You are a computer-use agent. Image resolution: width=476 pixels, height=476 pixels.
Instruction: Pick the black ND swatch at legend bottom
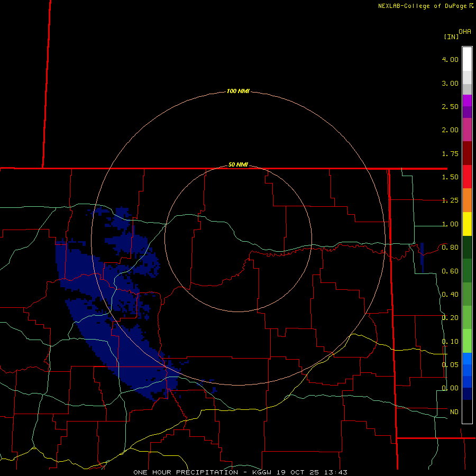click(467, 411)
